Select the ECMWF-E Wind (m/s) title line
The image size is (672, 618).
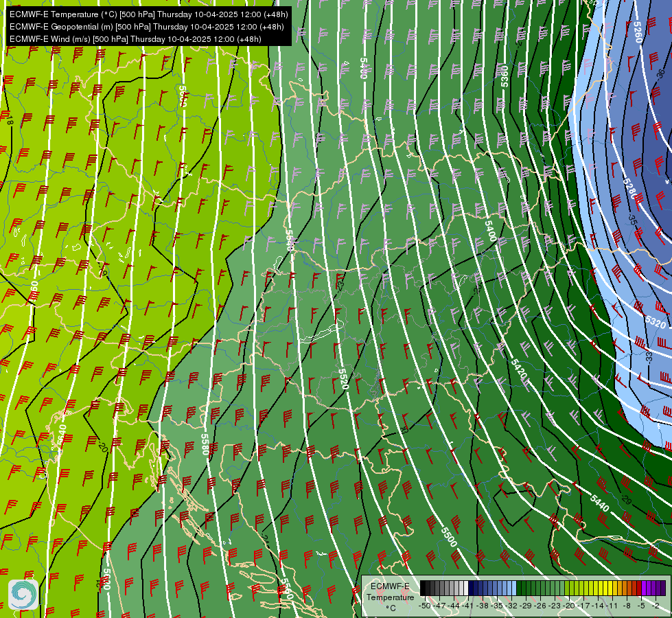tap(135, 39)
